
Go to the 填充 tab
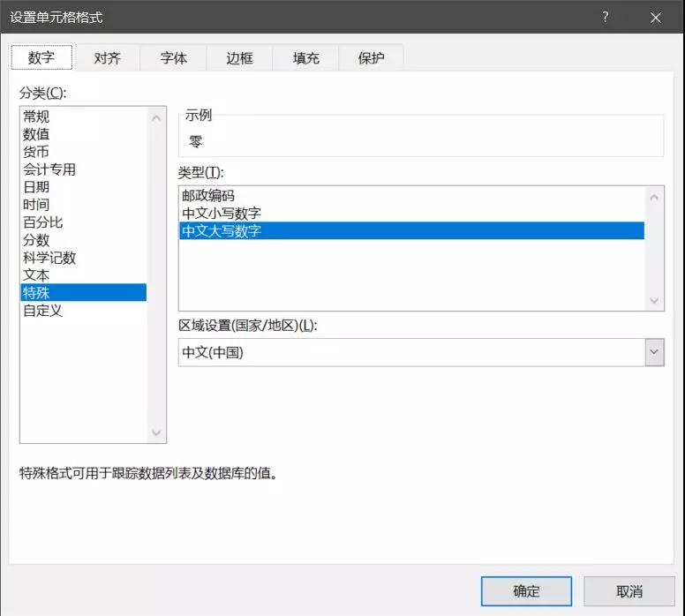point(305,58)
